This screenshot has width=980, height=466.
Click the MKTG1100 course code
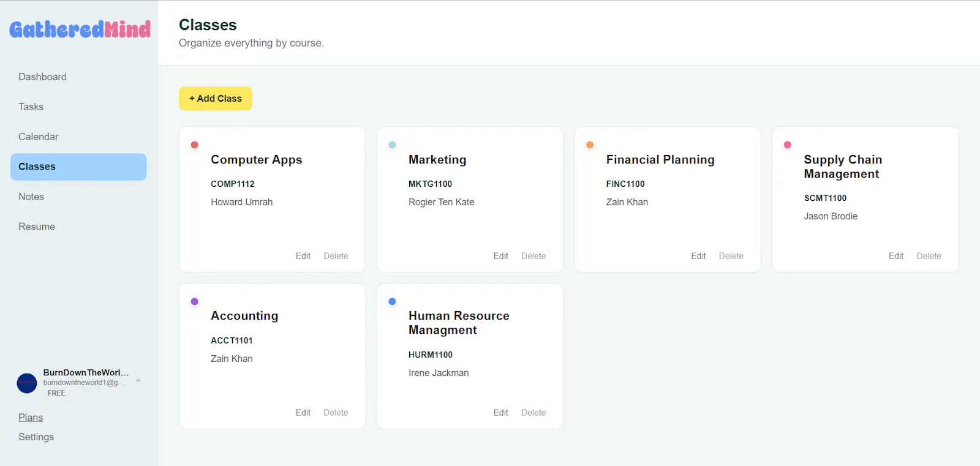click(431, 184)
